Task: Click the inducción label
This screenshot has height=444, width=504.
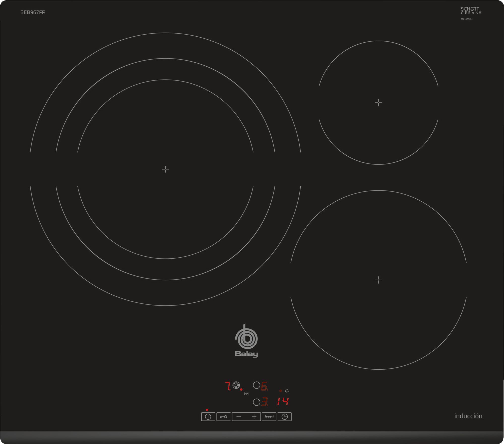Action: (468, 416)
